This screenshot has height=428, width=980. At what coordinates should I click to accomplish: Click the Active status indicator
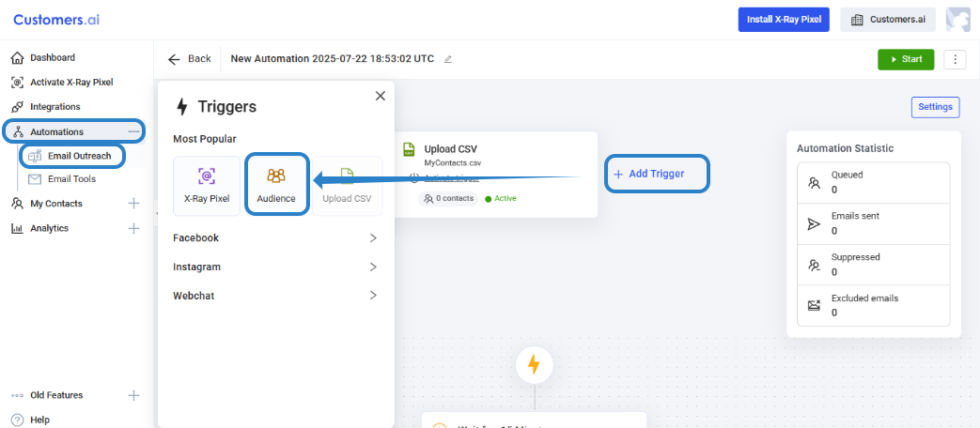point(501,198)
